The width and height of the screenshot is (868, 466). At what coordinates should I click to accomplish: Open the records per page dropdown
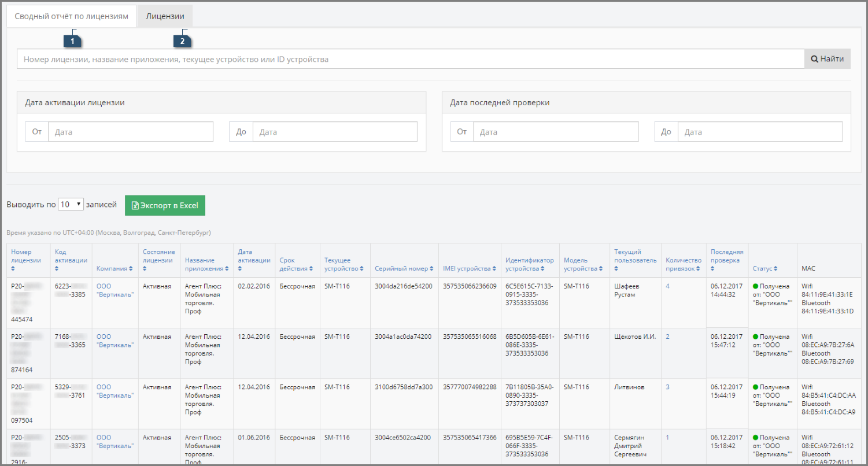tap(71, 205)
